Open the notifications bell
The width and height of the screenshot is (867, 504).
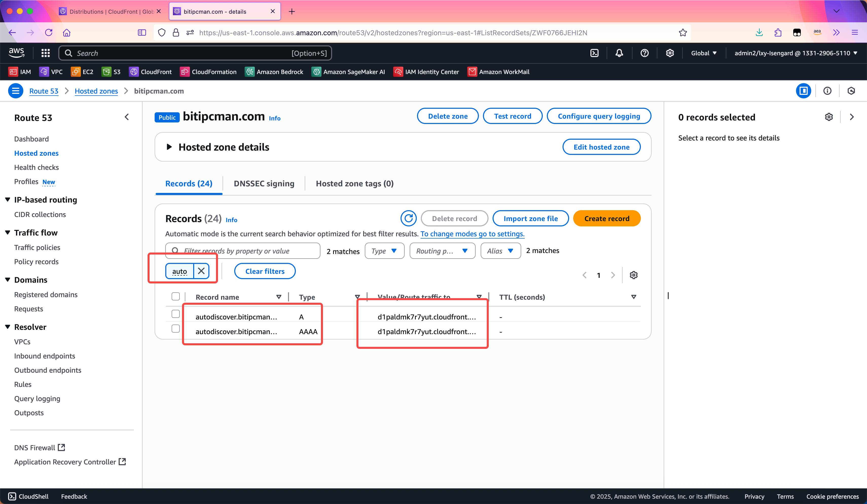(619, 53)
